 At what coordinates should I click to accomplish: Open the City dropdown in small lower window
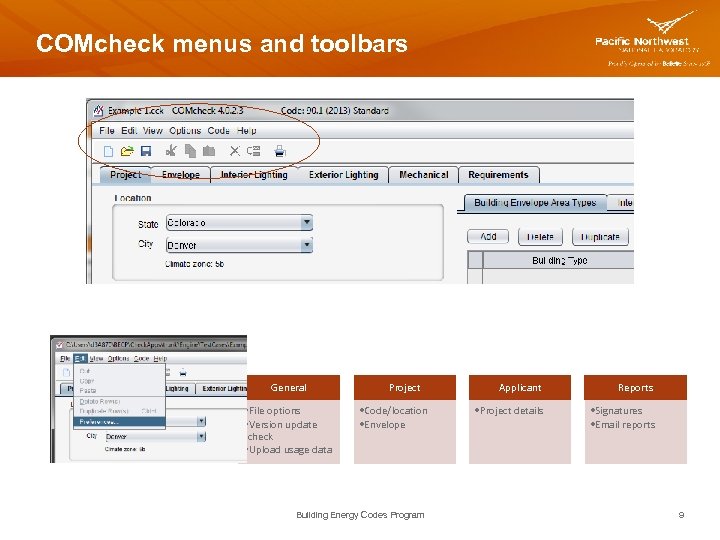[x=155, y=437]
